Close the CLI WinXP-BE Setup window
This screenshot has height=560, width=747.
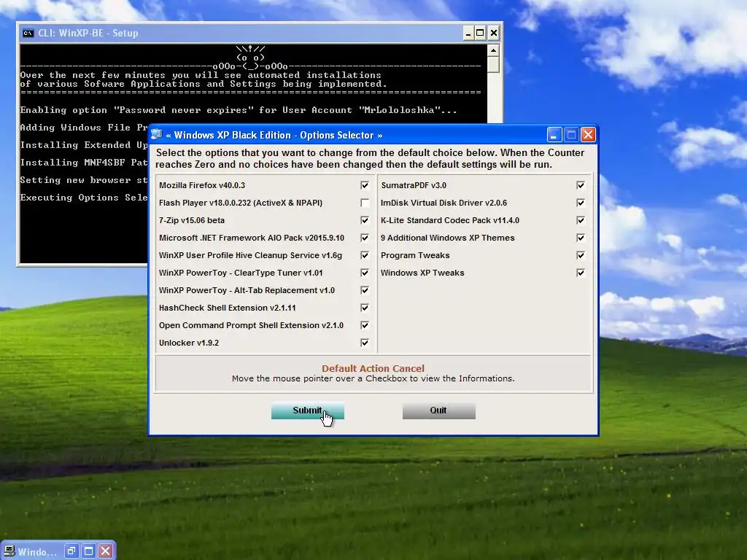tap(494, 33)
